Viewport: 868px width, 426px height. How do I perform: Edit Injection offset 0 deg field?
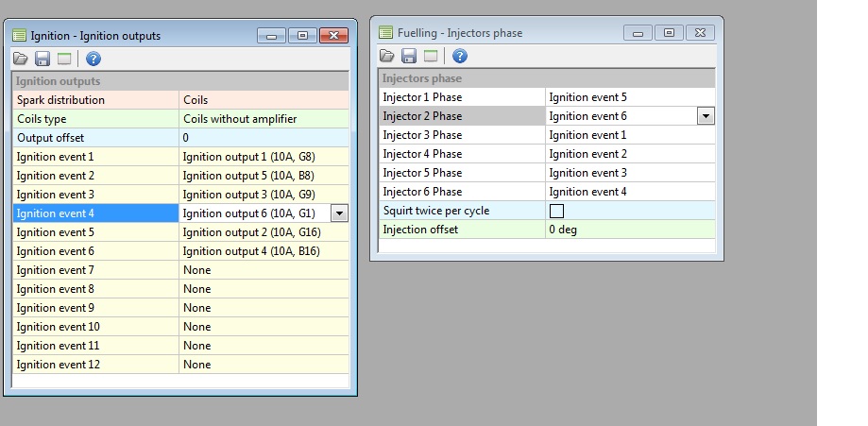629,230
